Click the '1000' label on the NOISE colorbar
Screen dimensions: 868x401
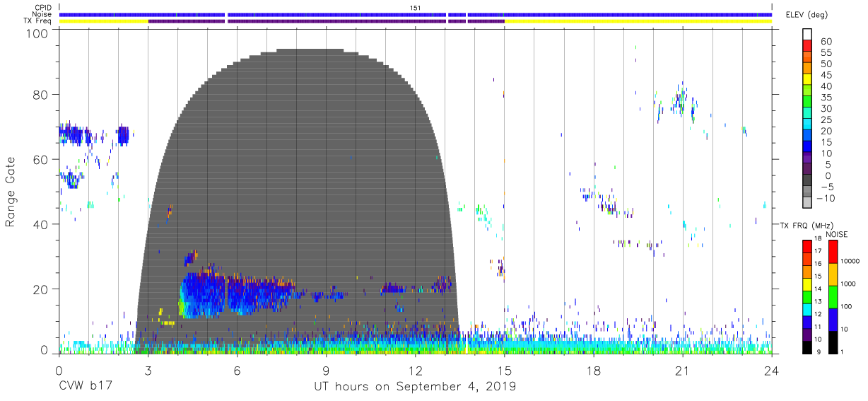pyautogui.click(x=847, y=284)
